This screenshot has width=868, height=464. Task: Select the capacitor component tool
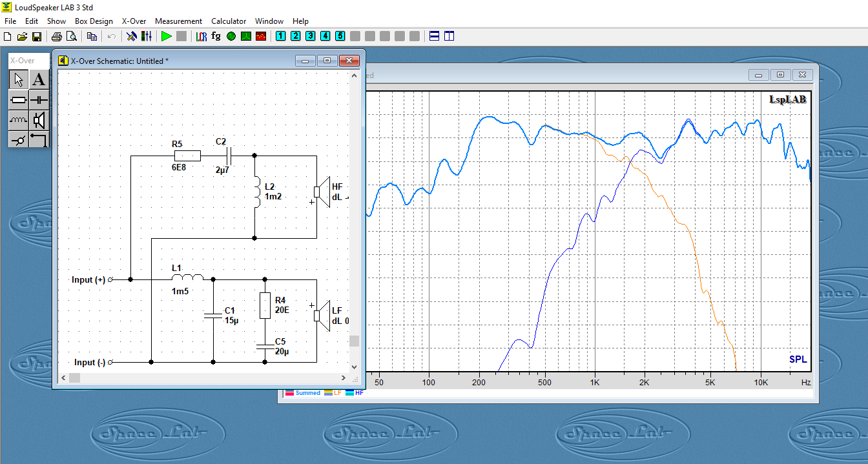pyautogui.click(x=39, y=100)
